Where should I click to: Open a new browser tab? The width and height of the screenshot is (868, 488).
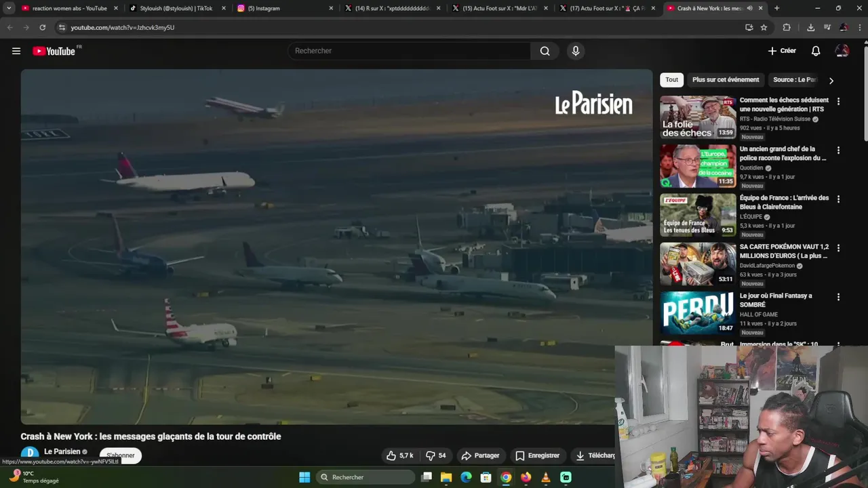[776, 8]
